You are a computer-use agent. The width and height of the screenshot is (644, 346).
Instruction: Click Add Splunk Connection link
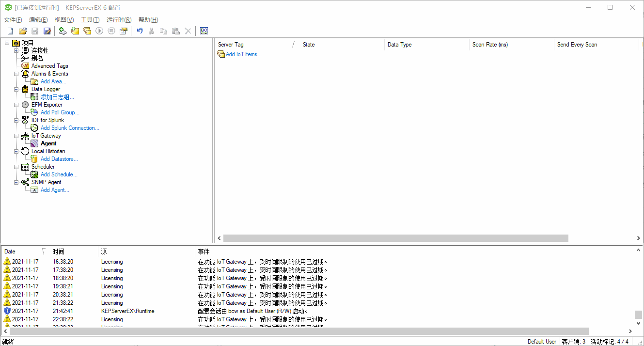click(x=70, y=128)
